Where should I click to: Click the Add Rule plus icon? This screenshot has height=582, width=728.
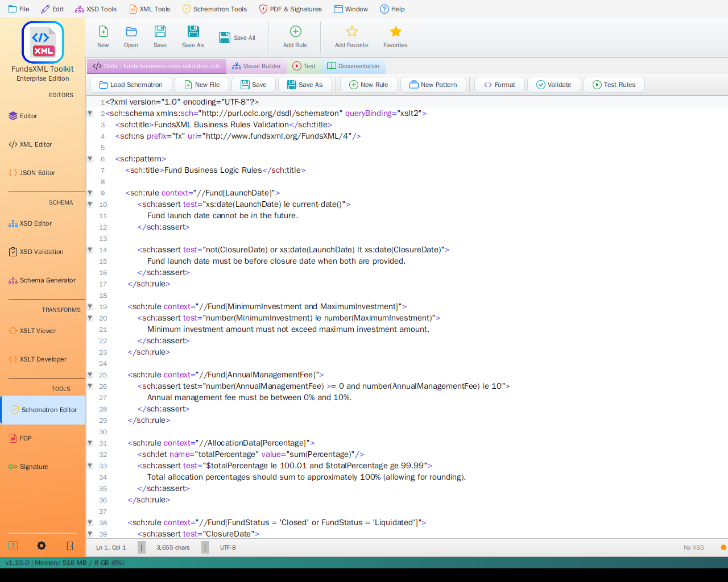click(x=295, y=31)
